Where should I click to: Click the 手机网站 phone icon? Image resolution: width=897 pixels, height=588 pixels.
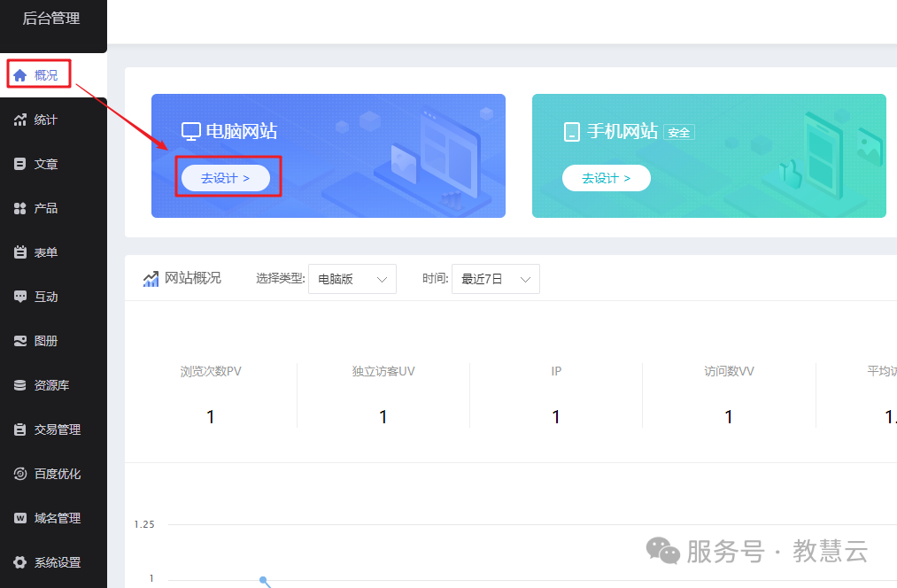[571, 132]
